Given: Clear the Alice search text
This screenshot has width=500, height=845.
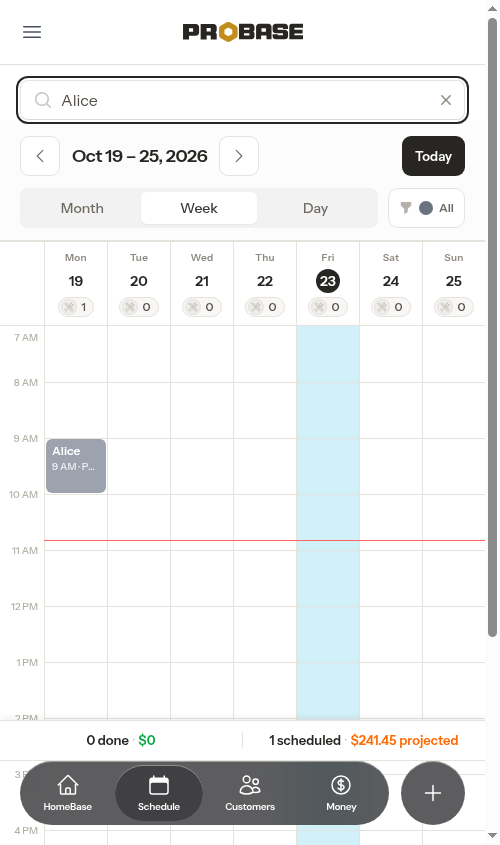Looking at the screenshot, I should (x=446, y=100).
